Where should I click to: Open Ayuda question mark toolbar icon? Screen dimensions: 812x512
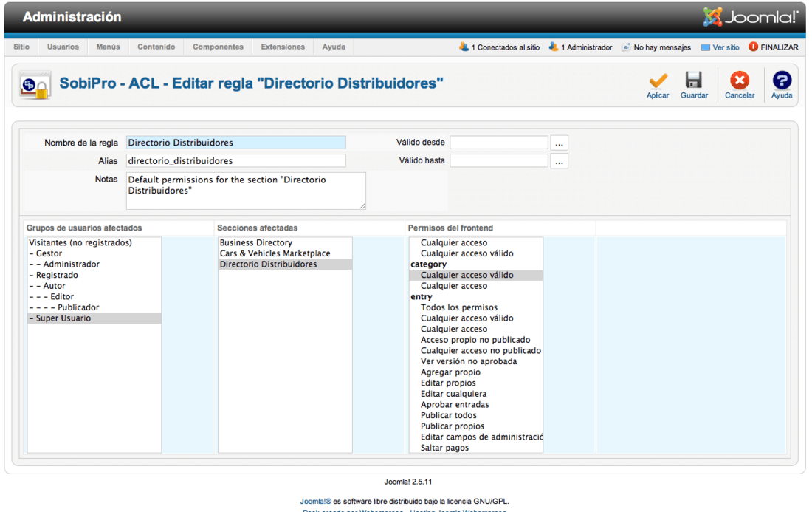pyautogui.click(x=782, y=81)
